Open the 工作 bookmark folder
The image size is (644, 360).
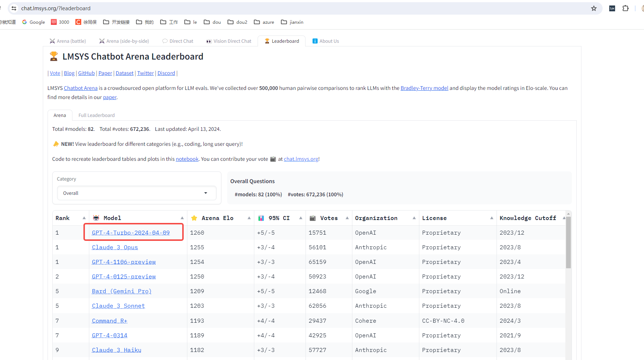pos(169,22)
